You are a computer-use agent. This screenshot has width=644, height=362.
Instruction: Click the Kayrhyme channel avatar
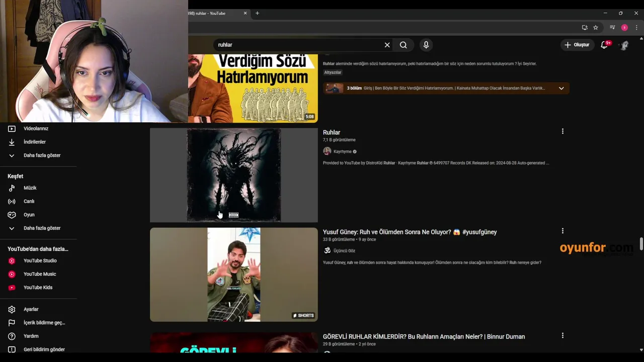tap(327, 151)
